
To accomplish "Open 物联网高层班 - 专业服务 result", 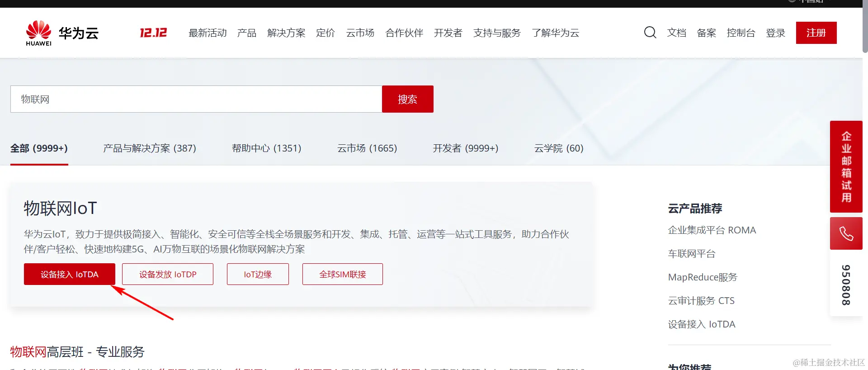I will 77,352.
